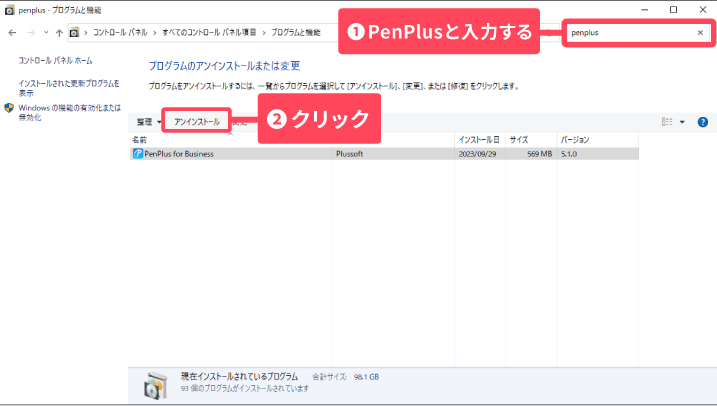
Task: Click the window title bar icon
Action: click(x=9, y=10)
